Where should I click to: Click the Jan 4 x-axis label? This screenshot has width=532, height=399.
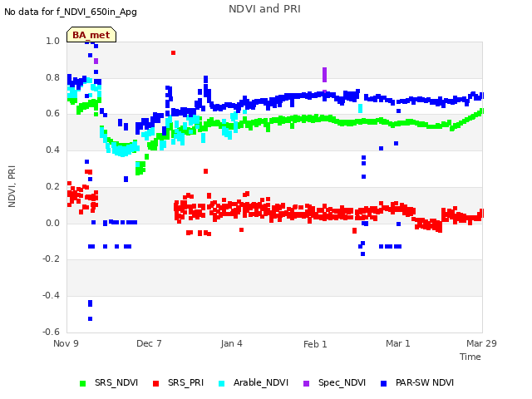231,343
